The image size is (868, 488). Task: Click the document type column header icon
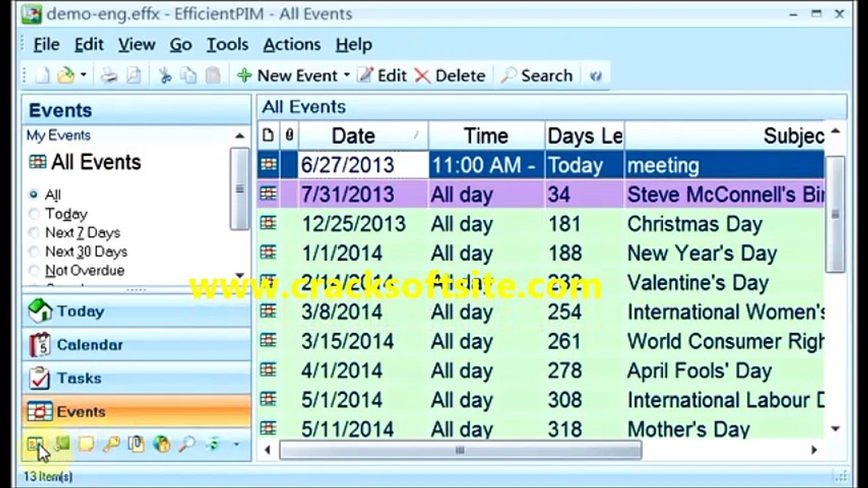tap(268, 136)
